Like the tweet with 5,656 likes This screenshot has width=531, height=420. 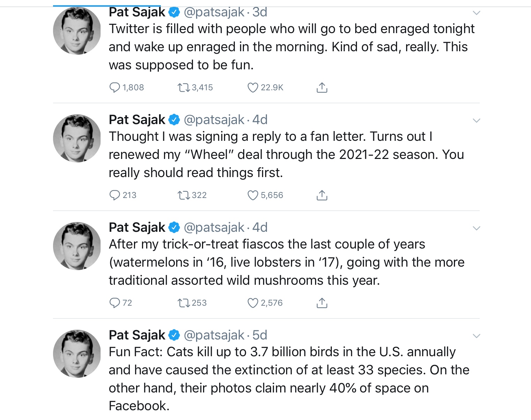click(253, 195)
